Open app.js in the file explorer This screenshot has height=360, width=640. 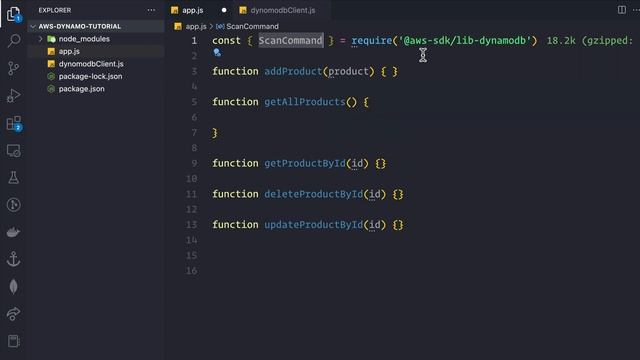tap(69, 51)
